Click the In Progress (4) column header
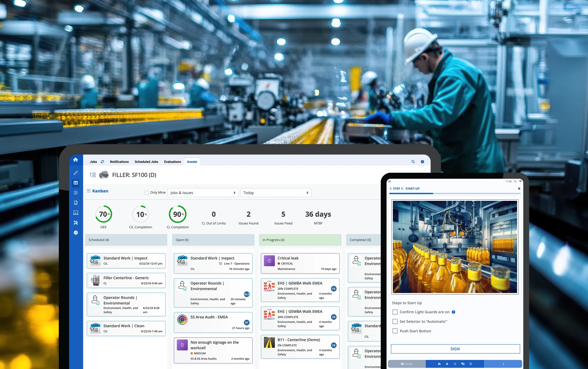This screenshot has width=588, height=369. [300, 240]
